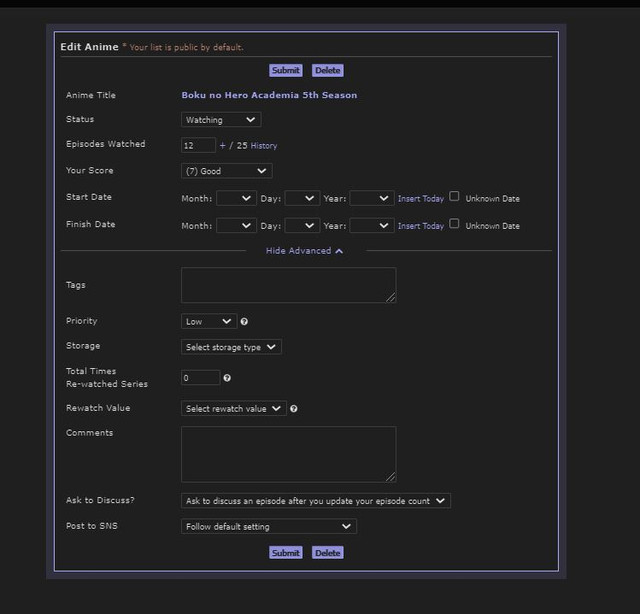Check Unknown Date for Finish Date

(x=454, y=224)
